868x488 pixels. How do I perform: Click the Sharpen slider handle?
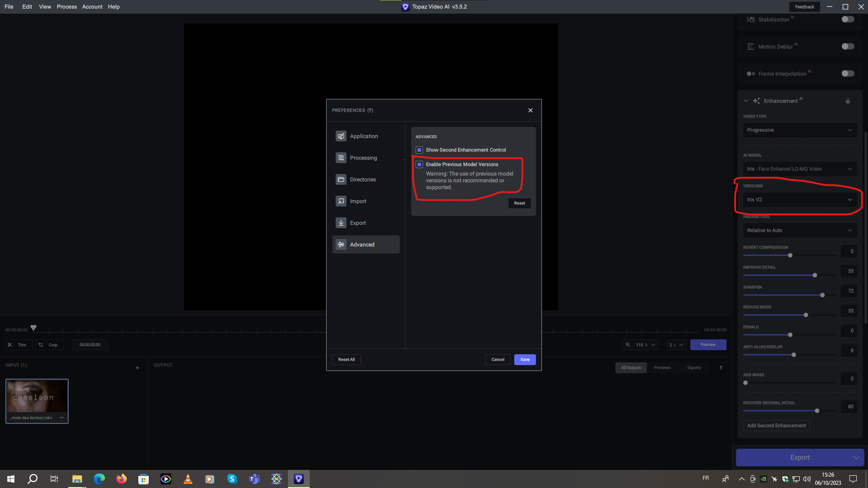tap(822, 295)
